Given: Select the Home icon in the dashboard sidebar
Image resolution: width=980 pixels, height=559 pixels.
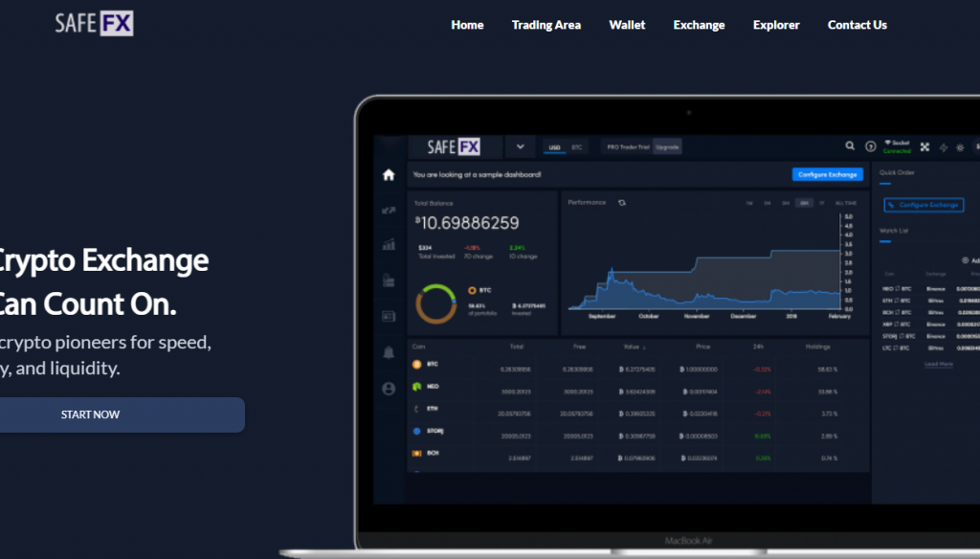Looking at the screenshot, I should click(388, 173).
